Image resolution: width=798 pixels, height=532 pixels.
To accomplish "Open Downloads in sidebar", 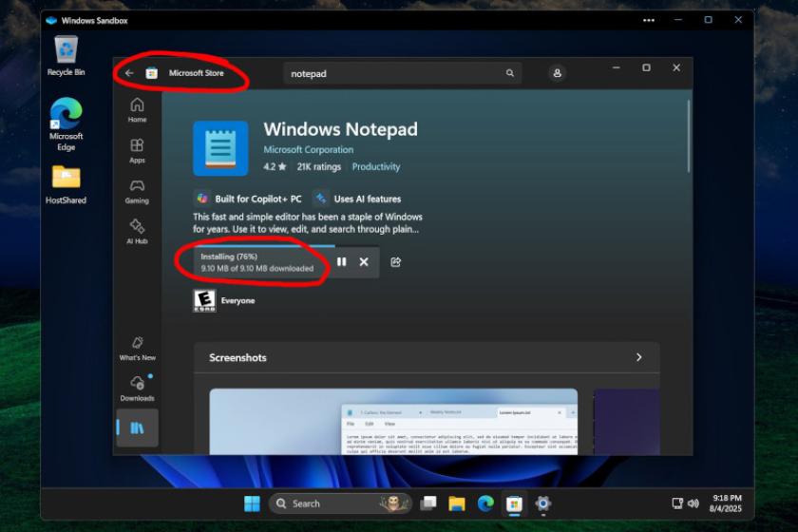I will click(138, 389).
